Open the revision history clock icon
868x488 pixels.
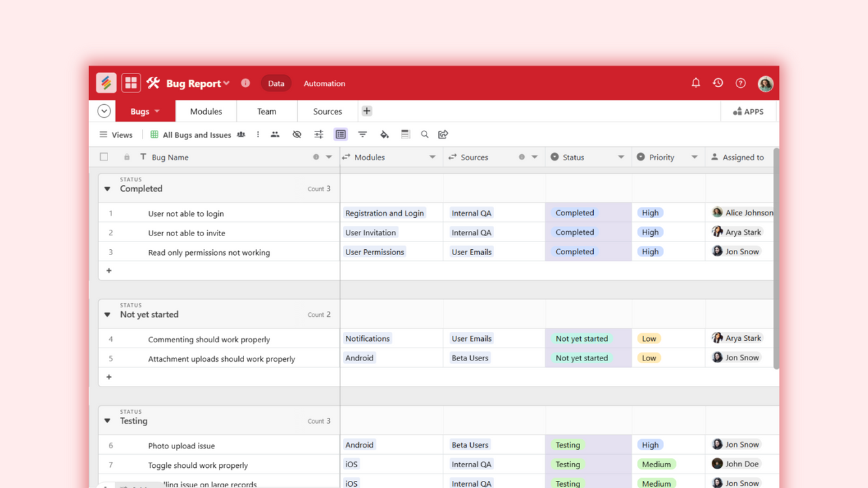point(718,83)
